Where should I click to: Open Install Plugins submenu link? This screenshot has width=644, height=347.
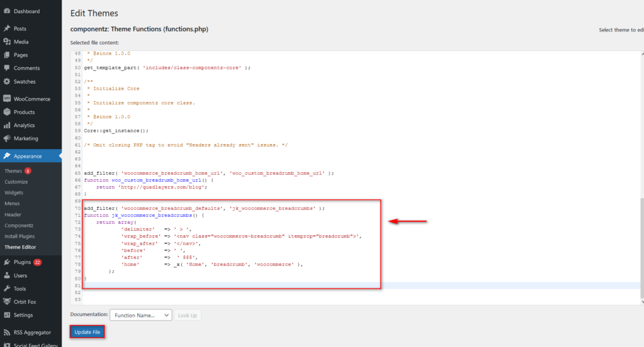19,236
